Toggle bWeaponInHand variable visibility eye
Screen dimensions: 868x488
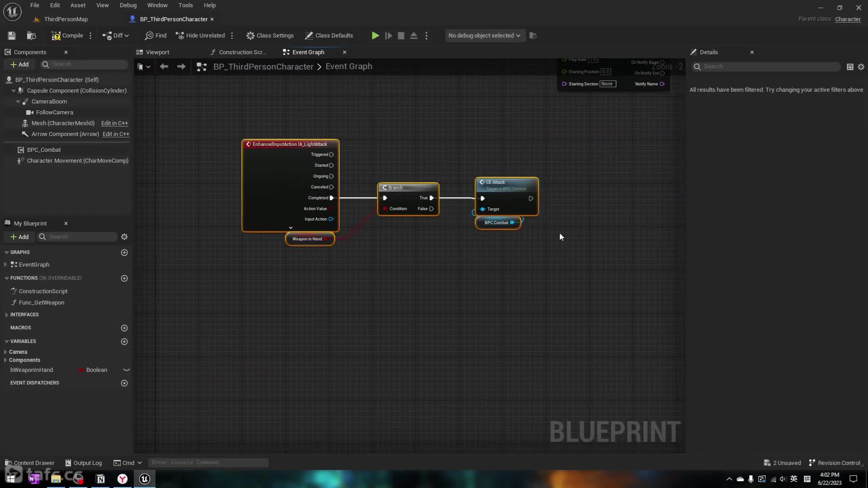click(x=127, y=370)
